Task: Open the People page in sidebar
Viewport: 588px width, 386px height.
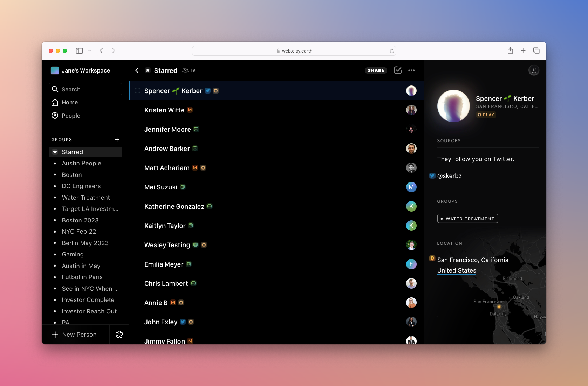Action: pyautogui.click(x=71, y=116)
